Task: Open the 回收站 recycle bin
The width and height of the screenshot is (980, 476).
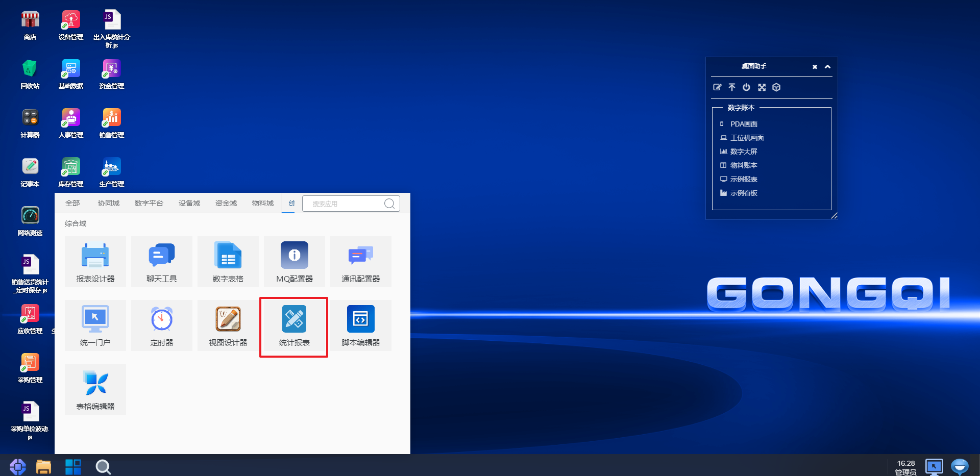Action: click(x=30, y=74)
